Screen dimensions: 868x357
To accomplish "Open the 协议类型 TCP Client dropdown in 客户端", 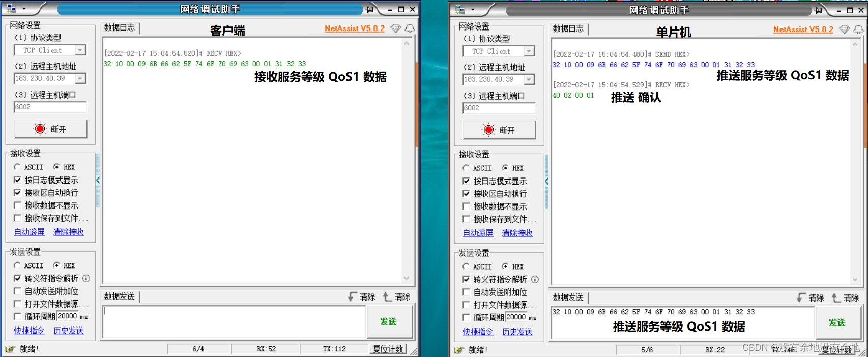I will tap(80, 50).
